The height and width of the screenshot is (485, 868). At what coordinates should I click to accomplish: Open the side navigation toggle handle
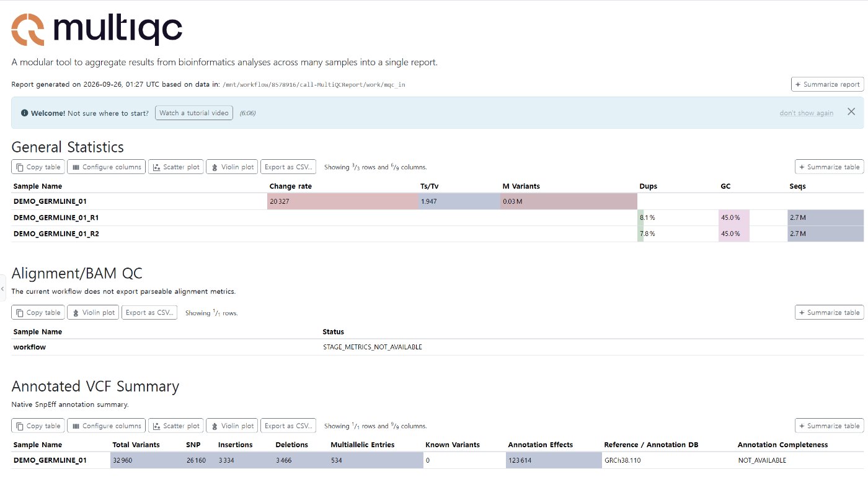click(x=2, y=289)
